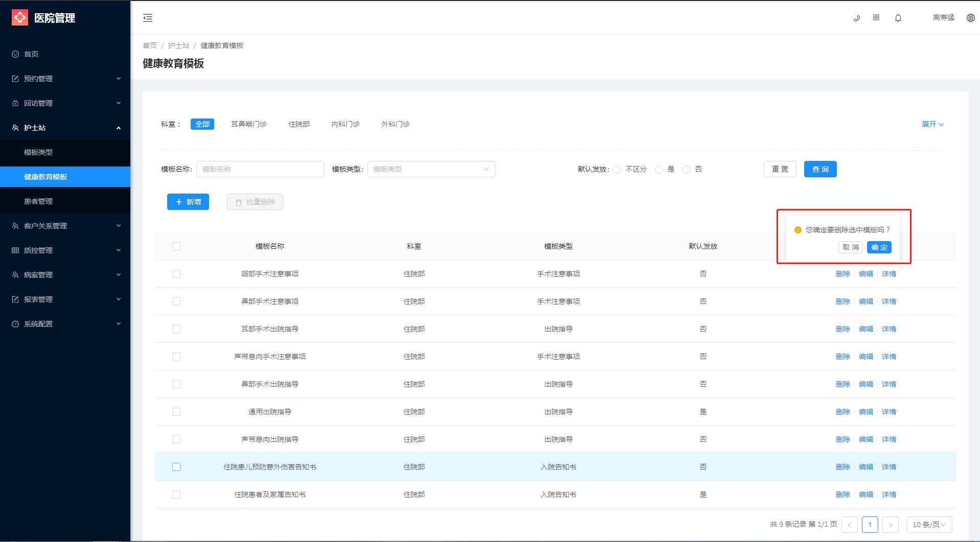Select the 否 radio option for 默认发放

pyautogui.click(x=687, y=170)
